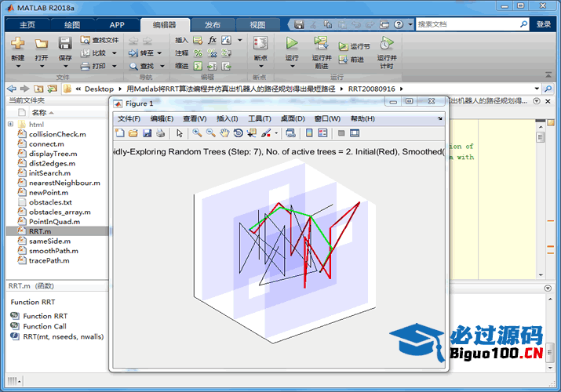Open Figure 1 文件(F) menu

(129, 118)
